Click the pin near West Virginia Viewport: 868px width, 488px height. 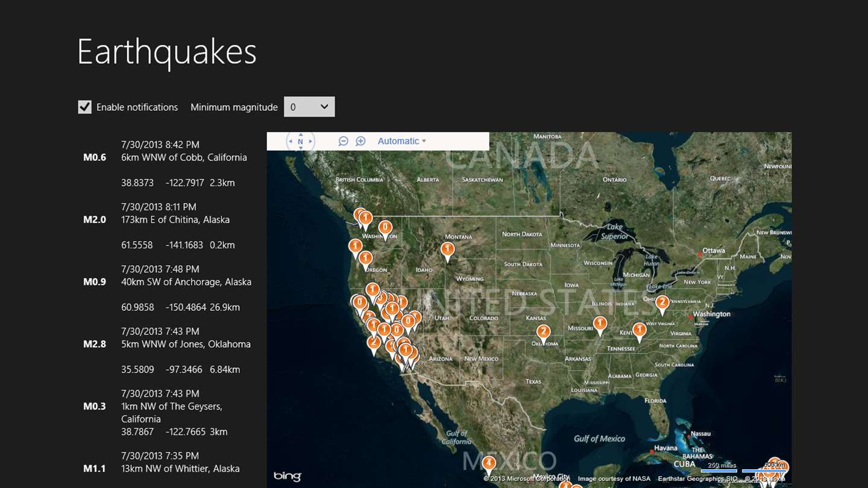pos(662,303)
